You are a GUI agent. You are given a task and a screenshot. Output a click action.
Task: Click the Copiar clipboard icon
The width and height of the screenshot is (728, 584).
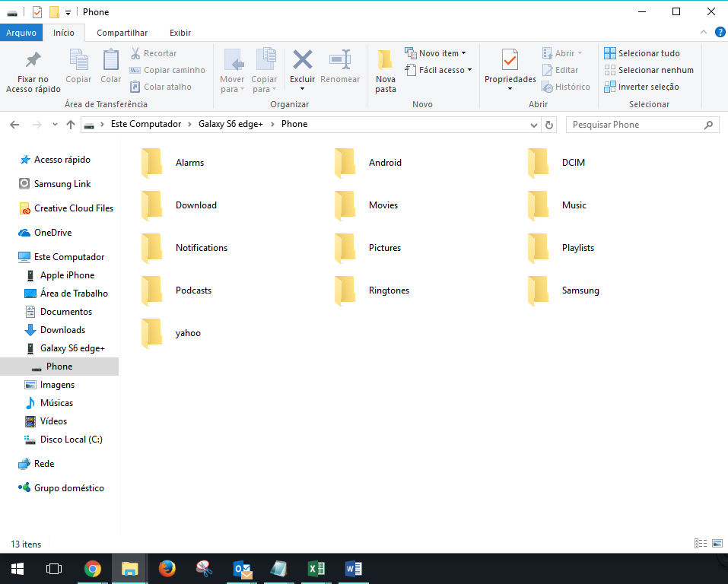(x=78, y=66)
